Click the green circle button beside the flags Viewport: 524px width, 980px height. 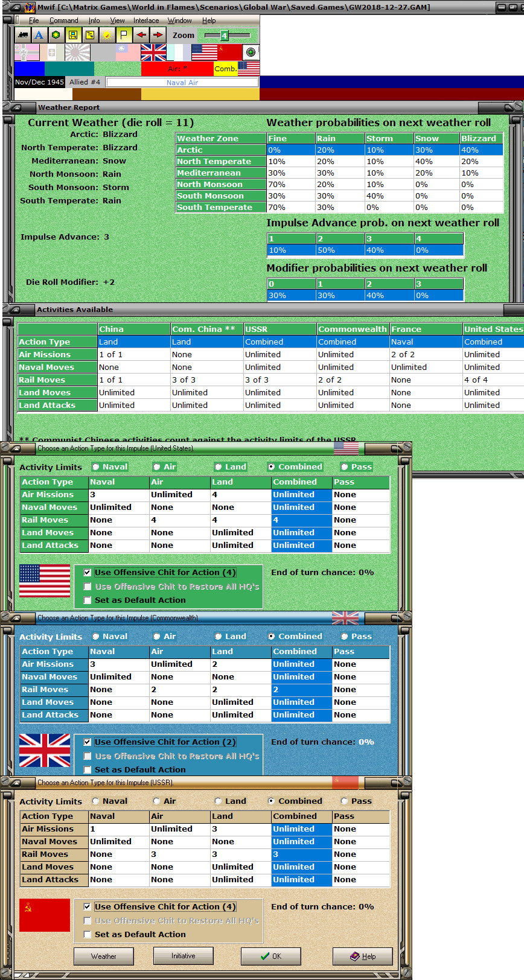pos(251,52)
